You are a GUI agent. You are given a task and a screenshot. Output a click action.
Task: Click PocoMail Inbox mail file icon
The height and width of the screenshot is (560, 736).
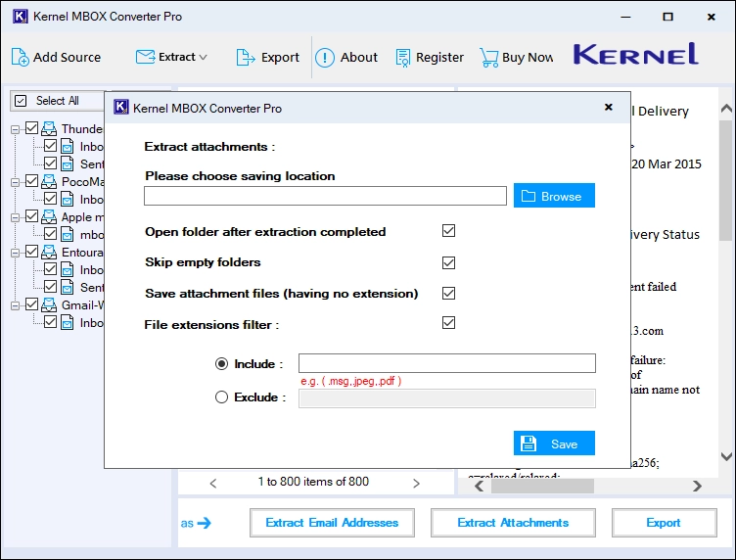68,199
